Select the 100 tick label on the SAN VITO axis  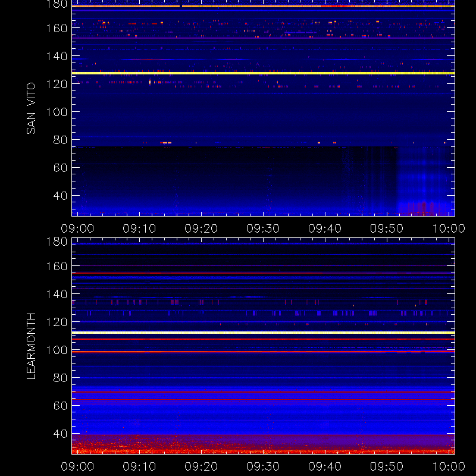57,112
